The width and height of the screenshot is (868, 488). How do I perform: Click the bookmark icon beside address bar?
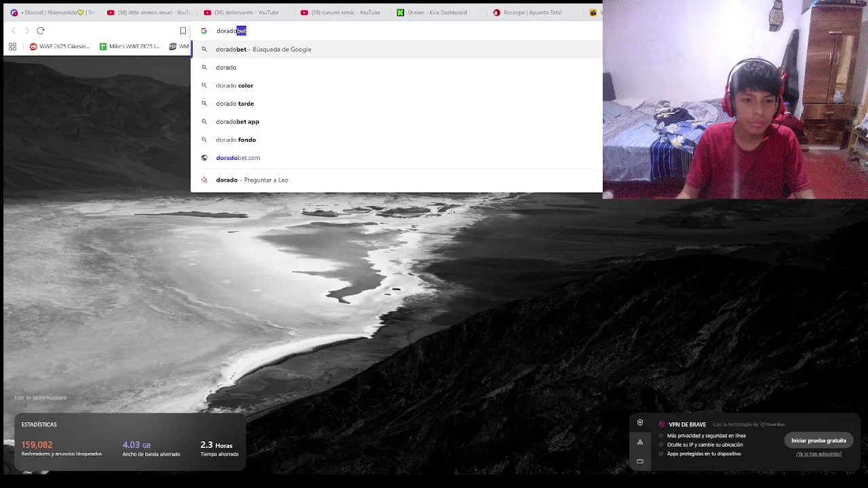click(183, 30)
